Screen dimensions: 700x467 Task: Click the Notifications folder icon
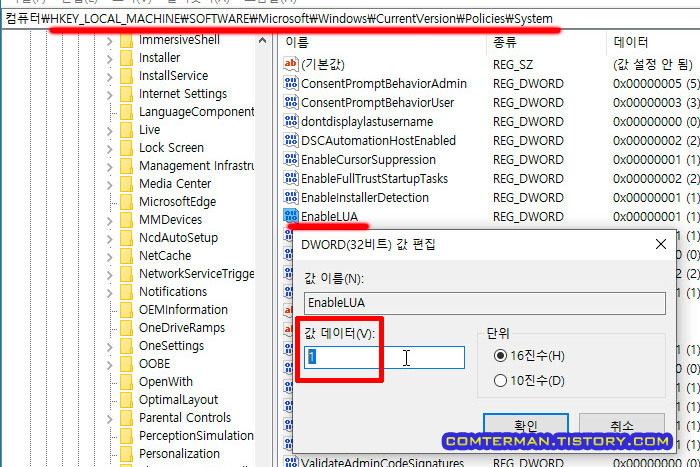126,292
